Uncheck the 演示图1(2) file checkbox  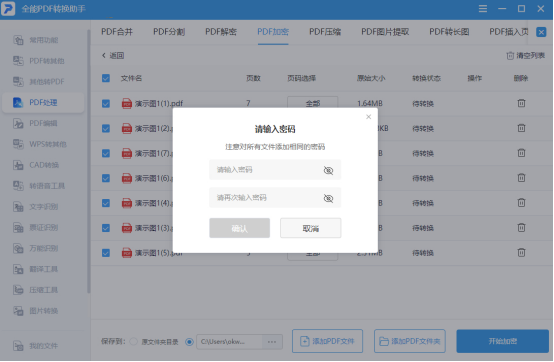click(x=106, y=128)
